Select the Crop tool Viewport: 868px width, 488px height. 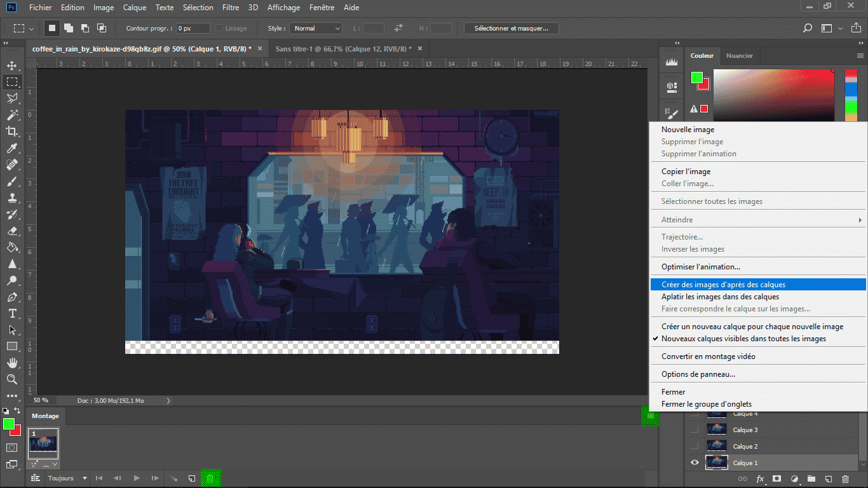[12, 132]
